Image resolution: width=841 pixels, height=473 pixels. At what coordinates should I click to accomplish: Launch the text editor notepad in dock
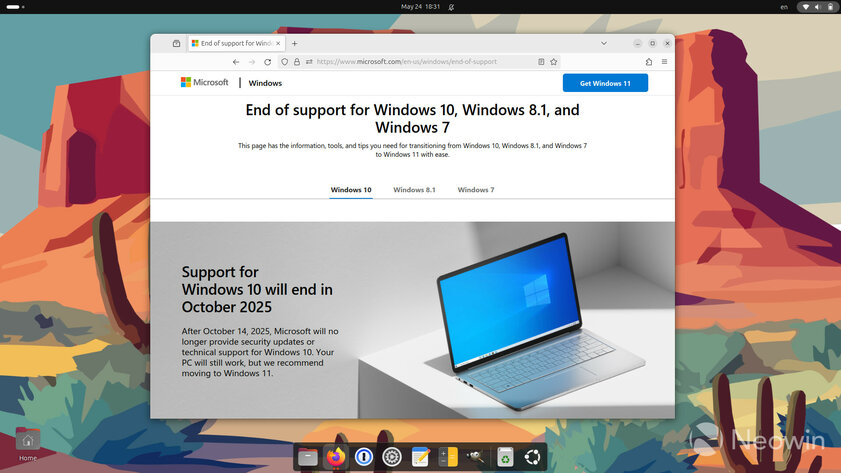tap(420, 457)
